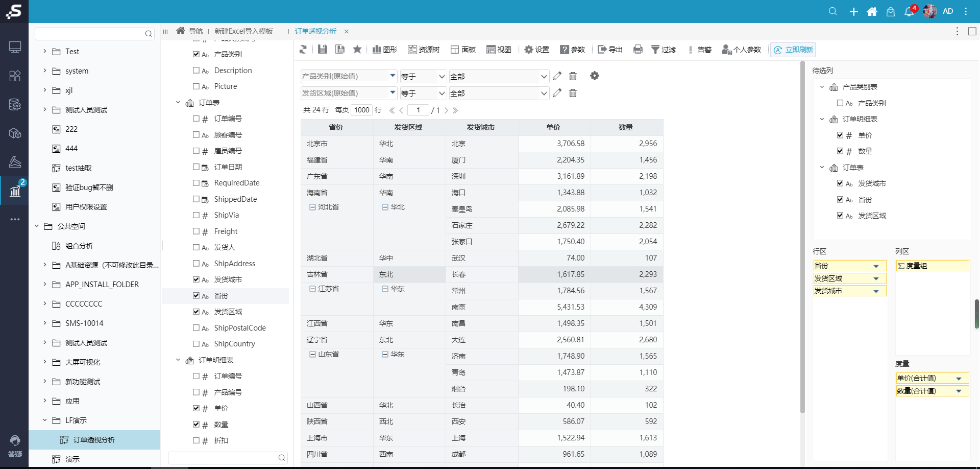Open the monitor display module in sidebar
980x469 pixels.
click(x=15, y=47)
